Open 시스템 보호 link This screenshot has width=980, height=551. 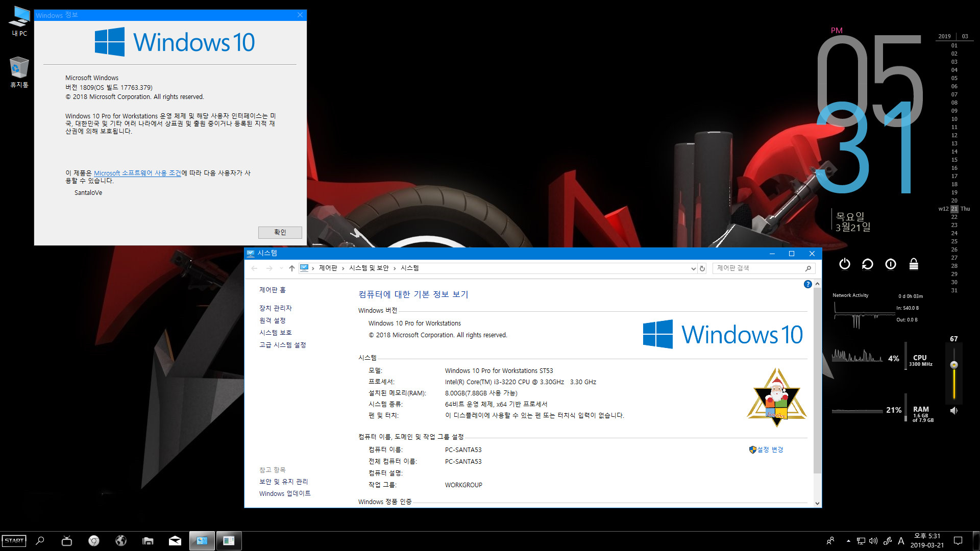coord(275,333)
